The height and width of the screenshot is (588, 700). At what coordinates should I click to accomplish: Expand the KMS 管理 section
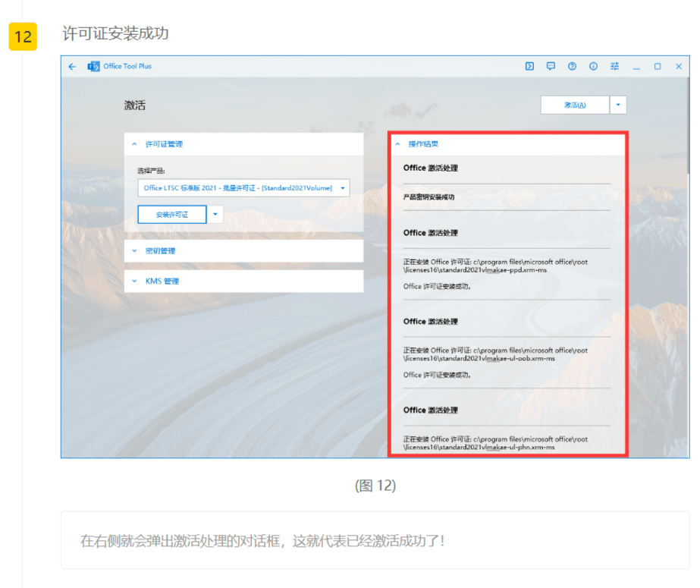coord(243,281)
